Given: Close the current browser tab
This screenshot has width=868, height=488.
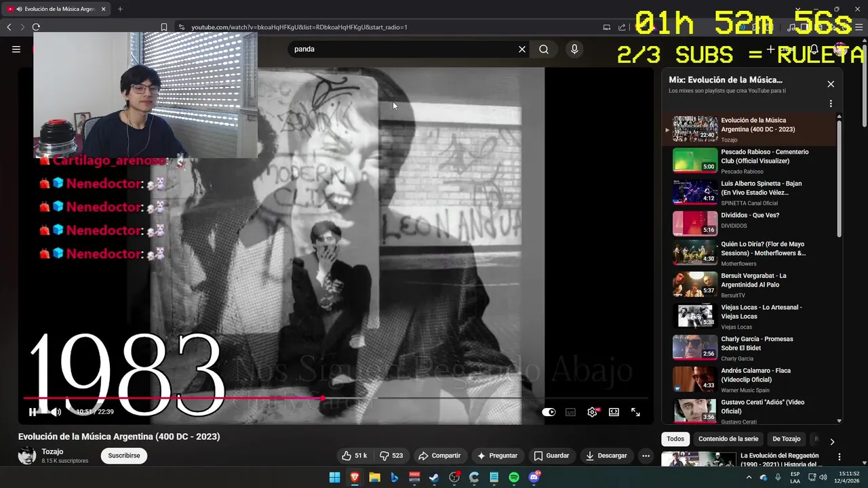Looking at the screenshot, I should point(103,9).
